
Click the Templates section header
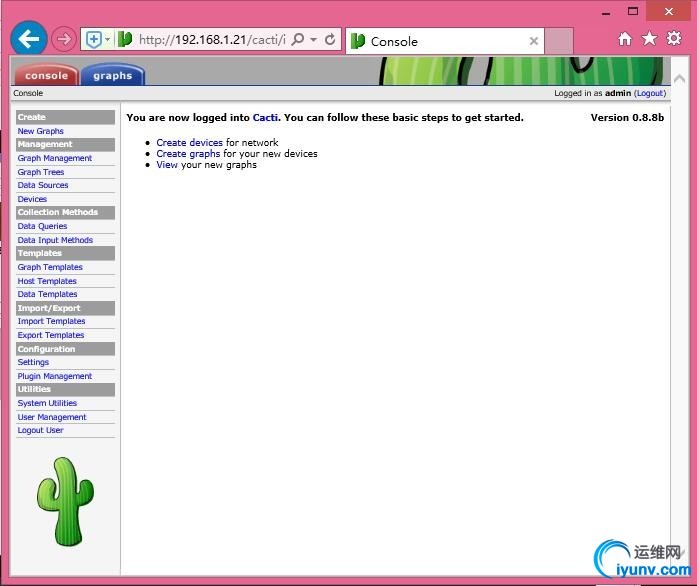(65, 253)
